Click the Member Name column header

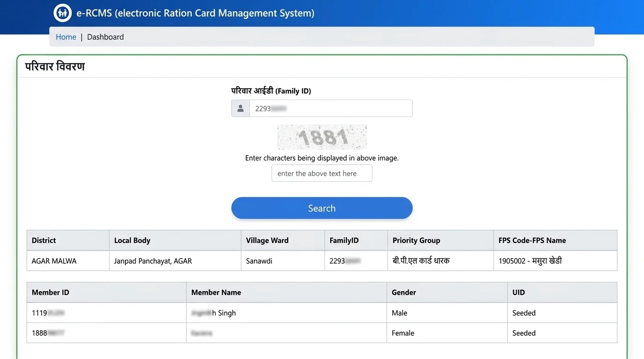click(x=286, y=292)
